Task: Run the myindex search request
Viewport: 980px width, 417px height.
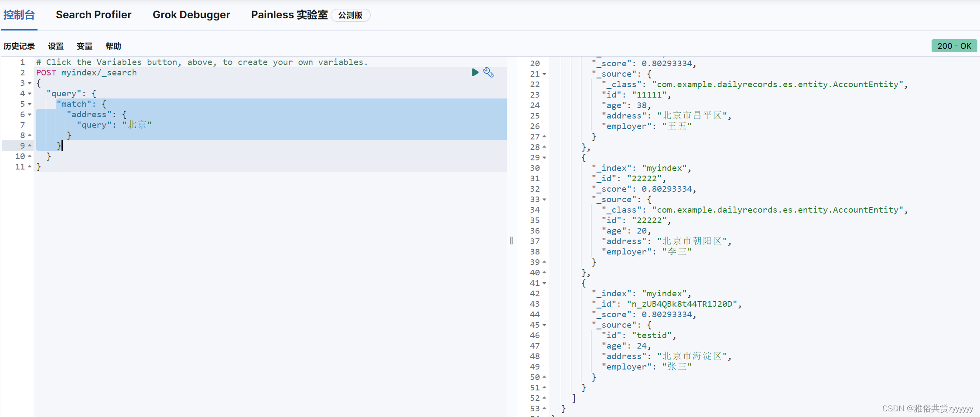Action: coord(475,72)
